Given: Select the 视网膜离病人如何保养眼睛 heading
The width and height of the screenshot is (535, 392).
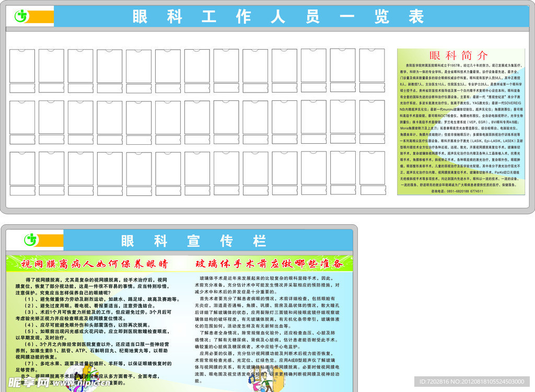Looking at the screenshot, I should [95, 263].
